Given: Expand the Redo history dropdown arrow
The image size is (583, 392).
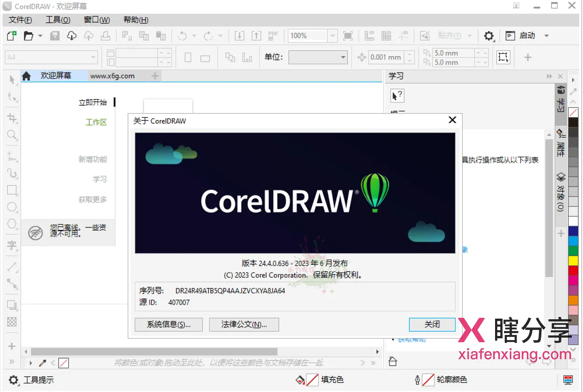Looking at the screenshot, I should (x=220, y=36).
